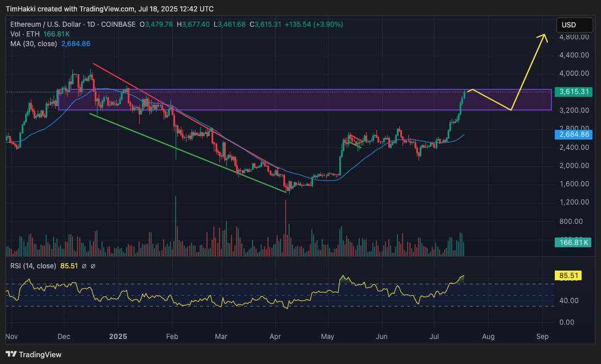Click the tallest red volume bar in April

coord(286,228)
